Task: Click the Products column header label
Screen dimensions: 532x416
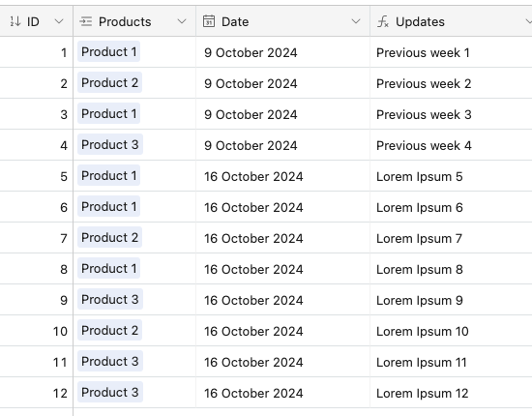Action: pyautogui.click(x=125, y=21)
